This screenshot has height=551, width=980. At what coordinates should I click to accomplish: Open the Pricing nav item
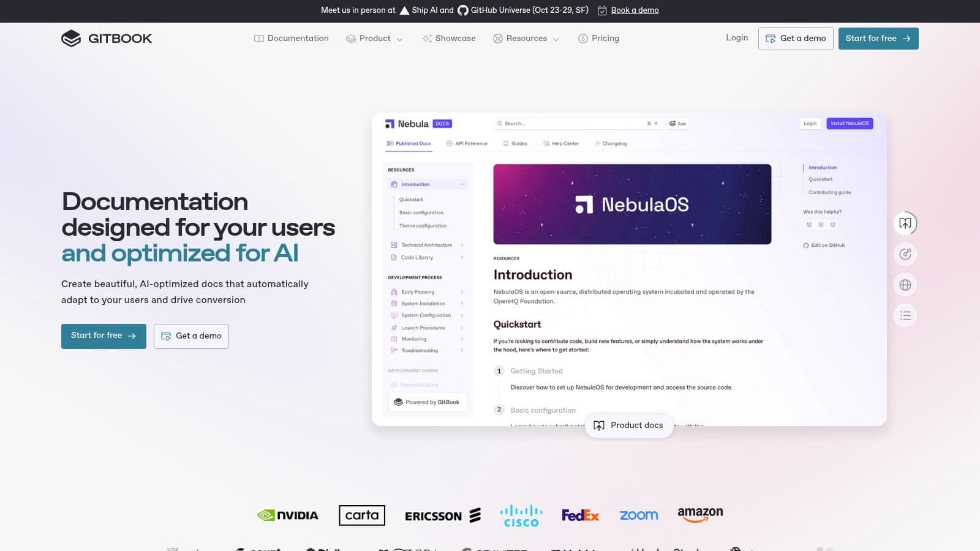tap(598, 39)
